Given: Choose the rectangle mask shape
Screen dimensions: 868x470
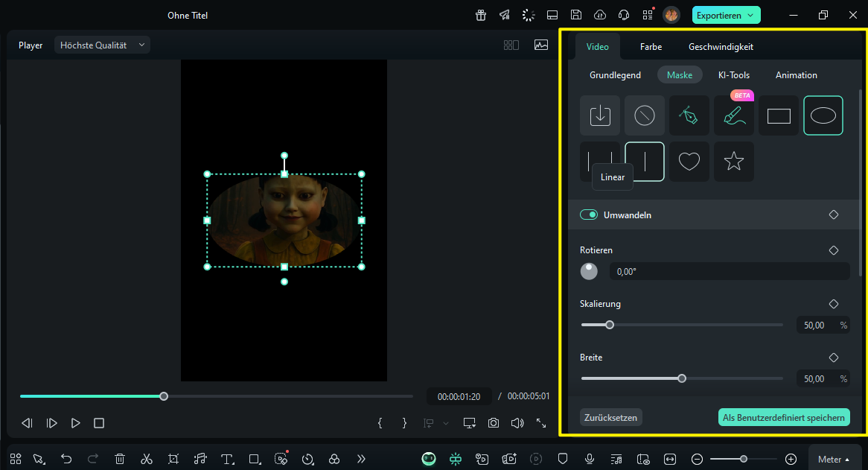Looking at the screenshot, I should pos(778,115).
